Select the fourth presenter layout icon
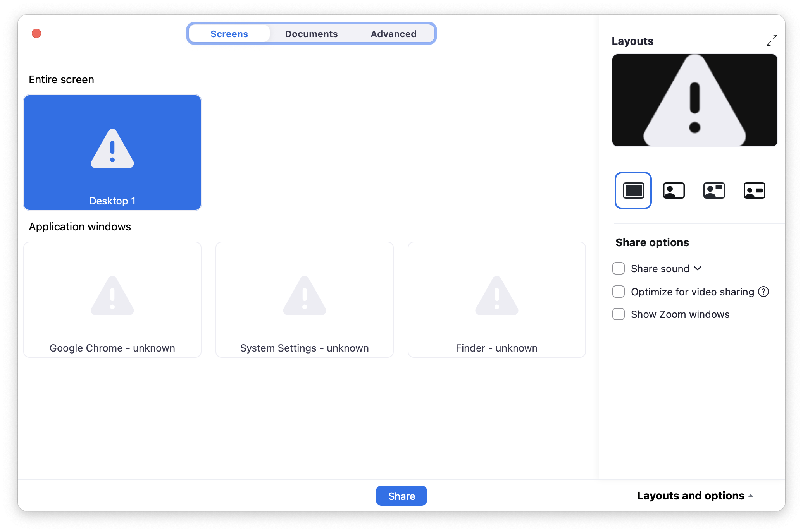 point(754,190)
